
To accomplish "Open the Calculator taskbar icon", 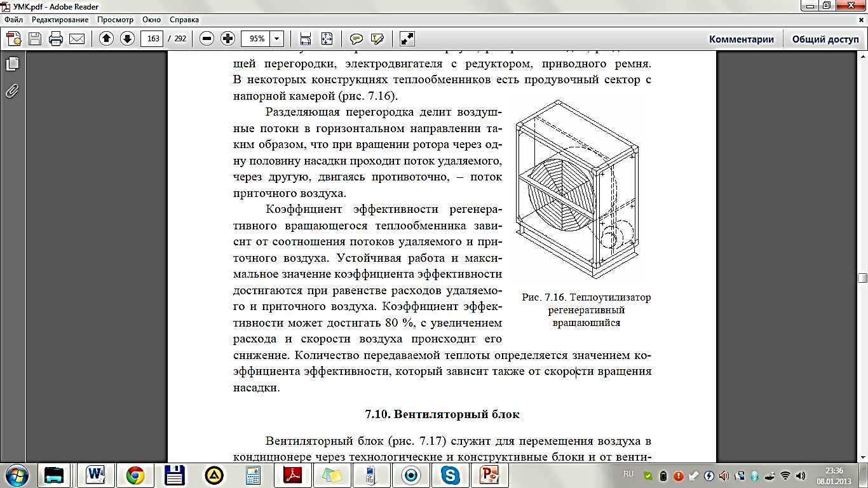I will 253,475.
